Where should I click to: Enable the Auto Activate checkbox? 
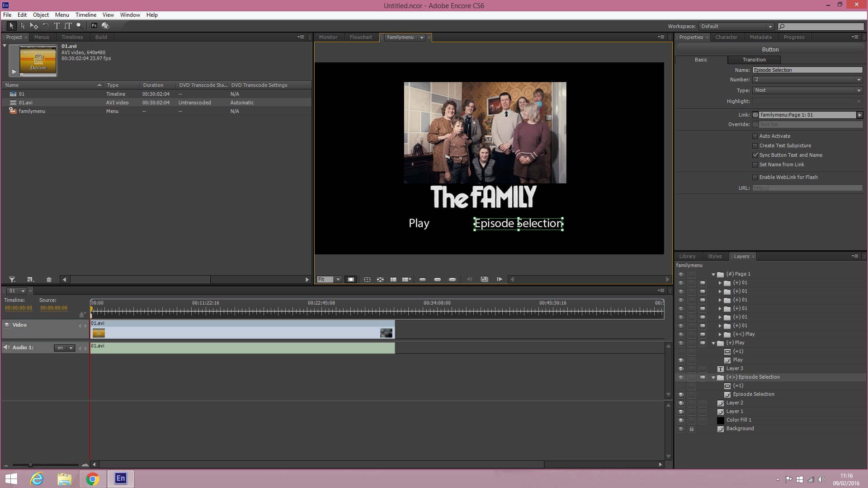(755, 136)
